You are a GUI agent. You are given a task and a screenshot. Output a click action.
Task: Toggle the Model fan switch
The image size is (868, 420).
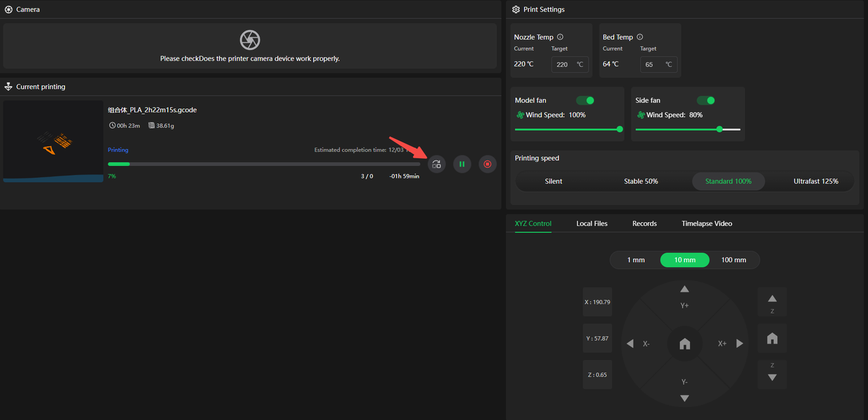click(585, 100)
